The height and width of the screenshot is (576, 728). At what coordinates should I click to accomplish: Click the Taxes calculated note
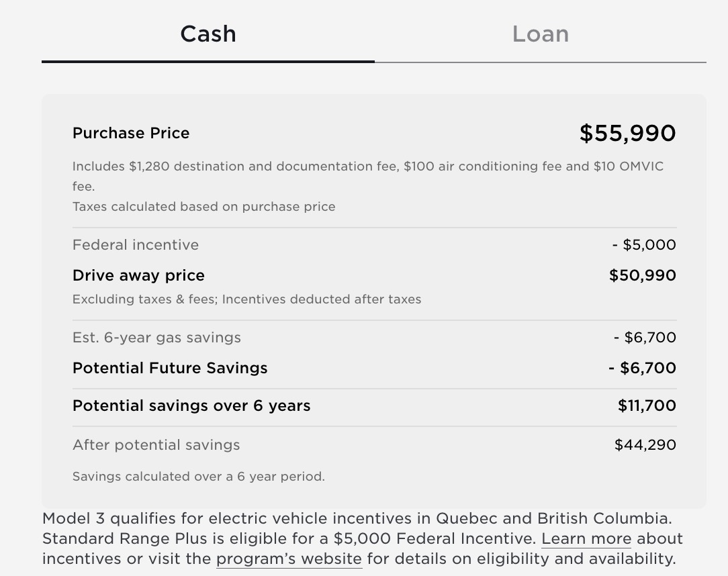click(203, 207)
